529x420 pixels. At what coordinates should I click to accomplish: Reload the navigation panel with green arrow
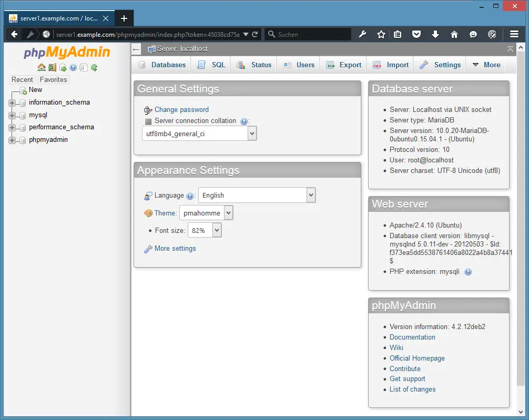pyautogui.click(x=94, y=67)
